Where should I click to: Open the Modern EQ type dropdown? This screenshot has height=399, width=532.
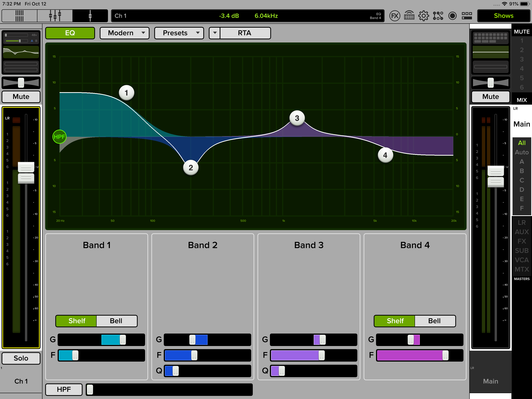coord(125,33)
